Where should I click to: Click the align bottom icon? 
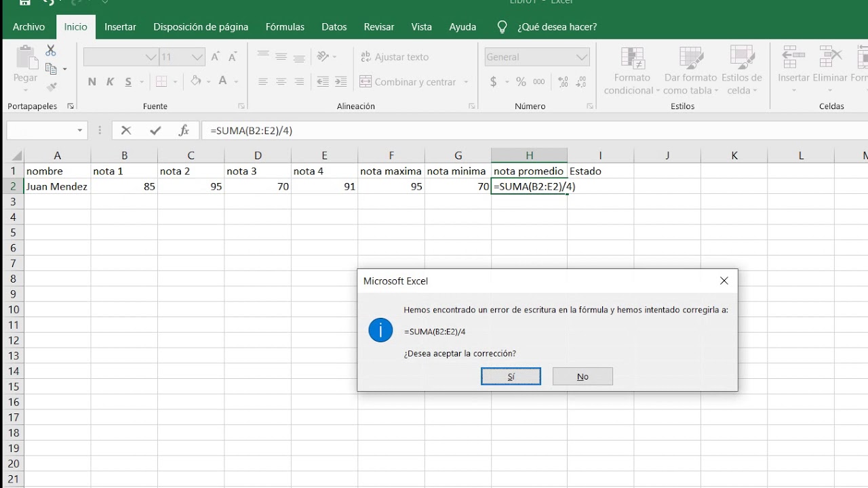pos(299,57)
